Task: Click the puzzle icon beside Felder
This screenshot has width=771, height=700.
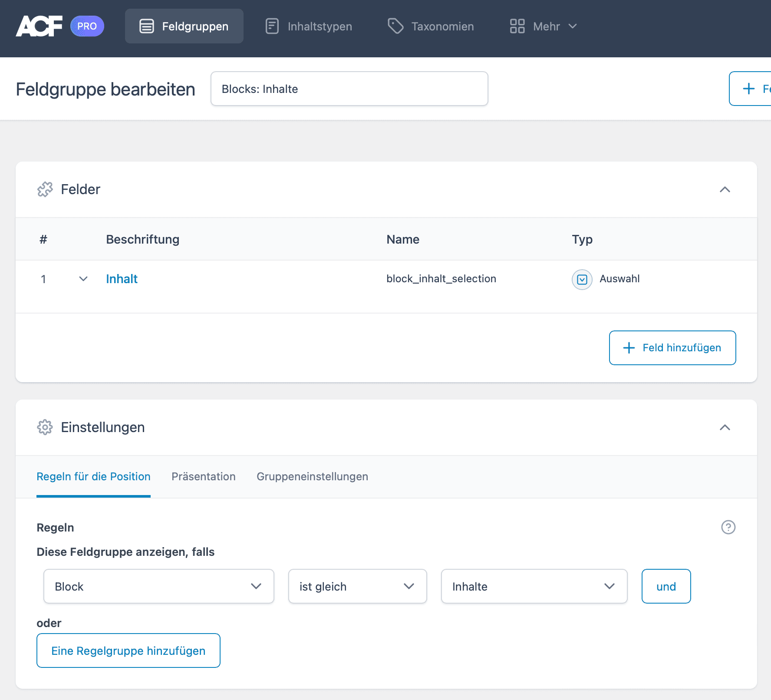Action: pos(45,189)
